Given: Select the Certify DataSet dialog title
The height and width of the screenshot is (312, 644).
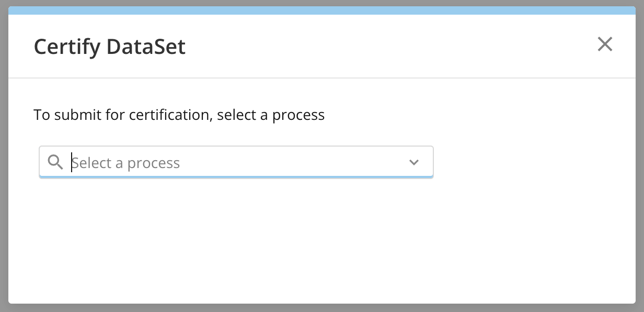Looking at the screenshot, I should click(109, 46).
